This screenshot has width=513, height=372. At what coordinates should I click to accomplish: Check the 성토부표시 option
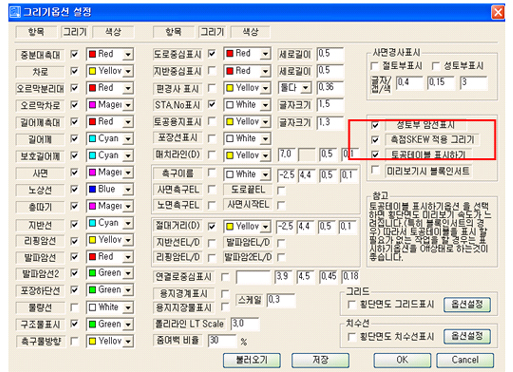pyautogui.click(x=436, y=66)
